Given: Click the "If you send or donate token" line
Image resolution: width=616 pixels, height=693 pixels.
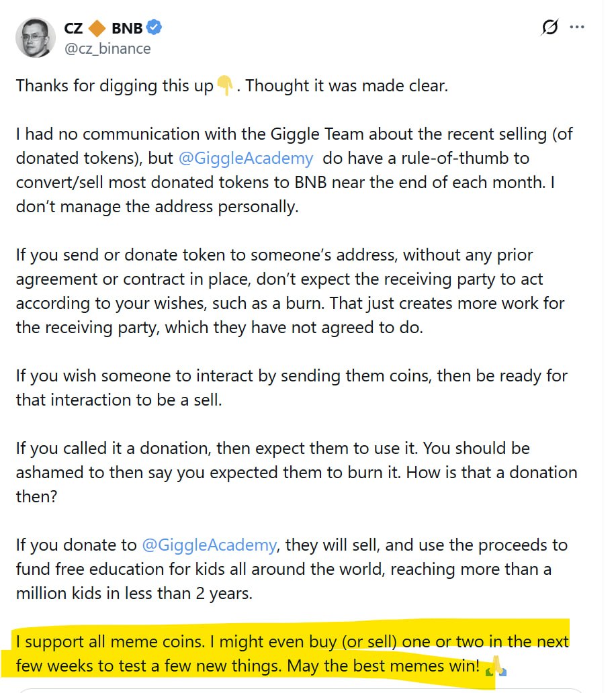Looking at the screenshot, I should [274, 255].
